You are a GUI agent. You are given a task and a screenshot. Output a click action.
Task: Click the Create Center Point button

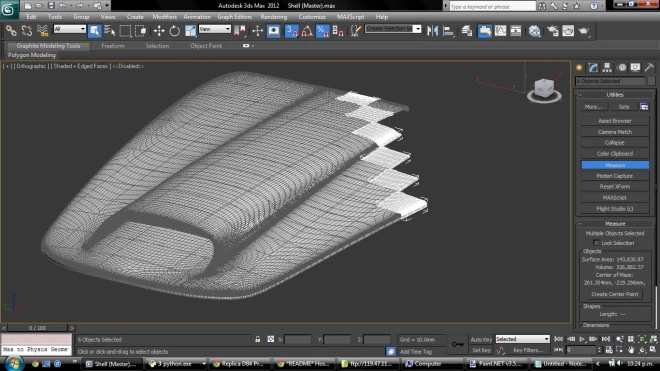615,294
